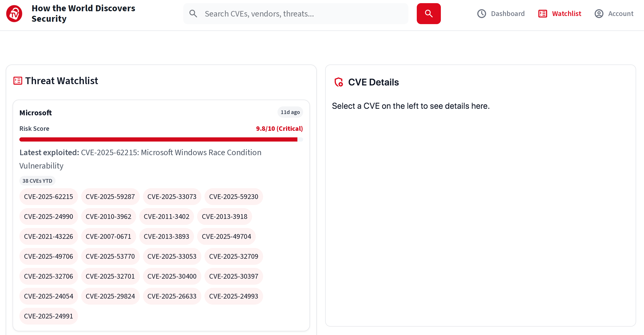Screen dimensions: 644x335
Task: Click the Account profile icon
Action: point(599,14)
